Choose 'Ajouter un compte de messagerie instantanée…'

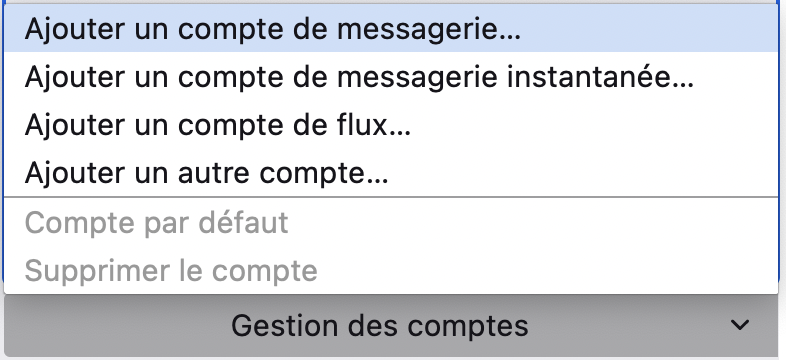pyautogui.click(x=390, y=77)
